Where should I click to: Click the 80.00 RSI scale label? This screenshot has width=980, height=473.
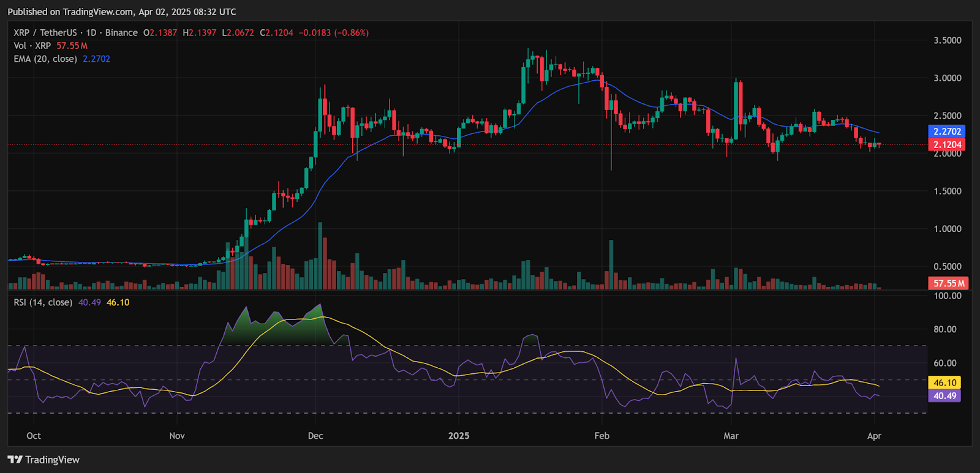(x=945, y=329)
